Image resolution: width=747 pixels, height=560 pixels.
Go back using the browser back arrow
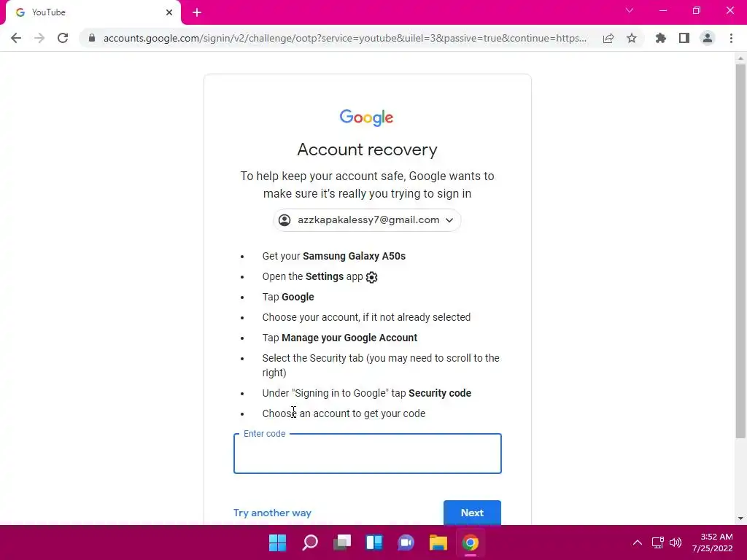point(16,38)
